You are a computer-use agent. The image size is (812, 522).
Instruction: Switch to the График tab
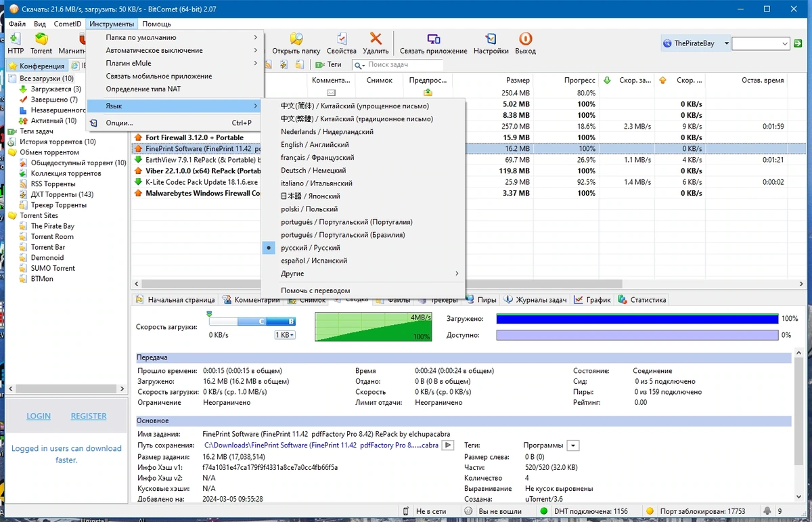click(x=593, y=299)
